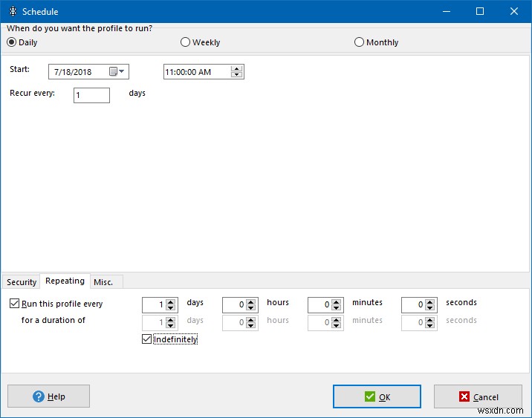Screen dimensions: 532x418
Task: Switch to the Repeating tab
Action: coord(65,281)
